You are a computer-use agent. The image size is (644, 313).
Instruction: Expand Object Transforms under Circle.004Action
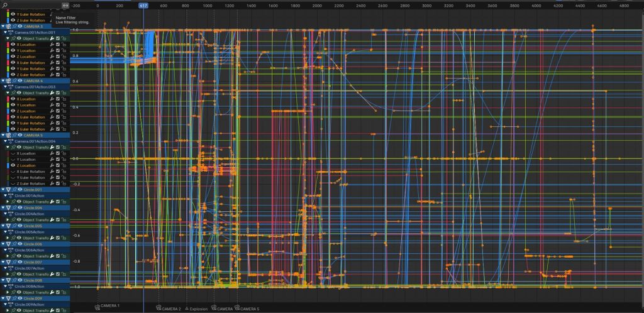8,220
